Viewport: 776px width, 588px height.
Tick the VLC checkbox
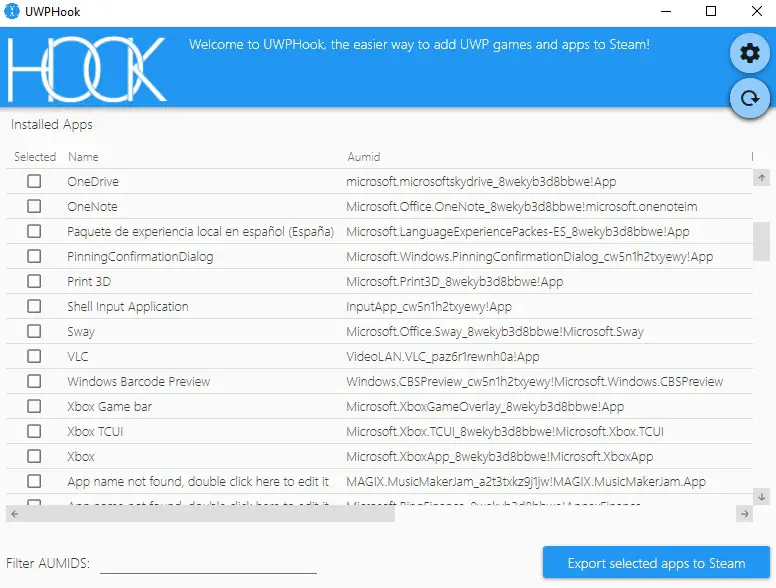34,356
